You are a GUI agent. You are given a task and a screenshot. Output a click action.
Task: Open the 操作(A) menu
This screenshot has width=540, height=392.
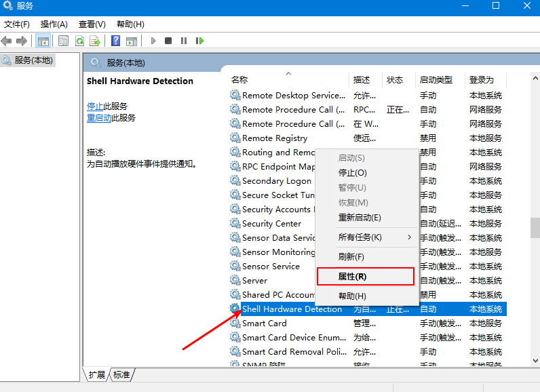point(54,24)
